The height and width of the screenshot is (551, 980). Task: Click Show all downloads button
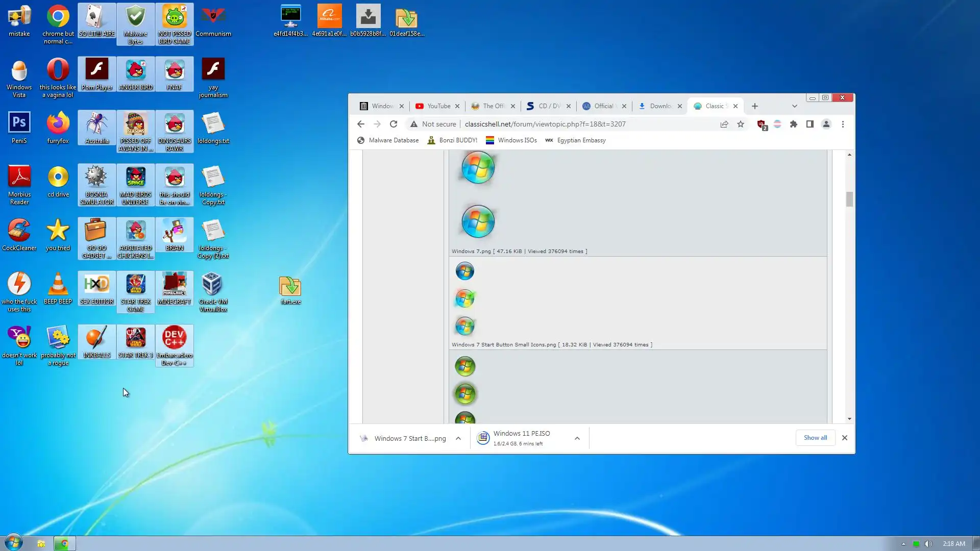(x=815, y=438)
